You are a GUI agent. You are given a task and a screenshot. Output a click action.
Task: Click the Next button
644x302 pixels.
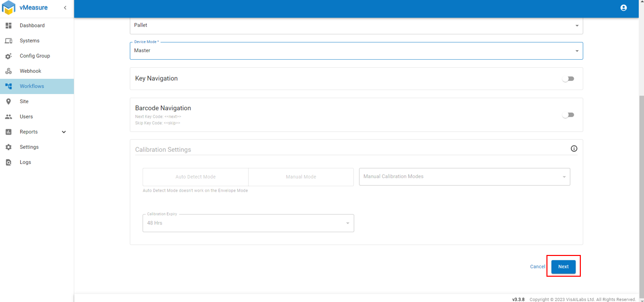(563, 267)
